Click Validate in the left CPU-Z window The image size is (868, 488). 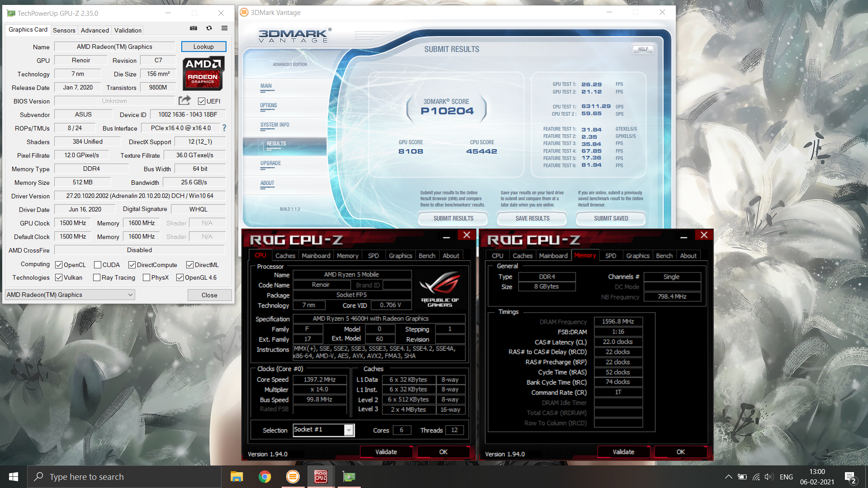[x=386, y=452]
